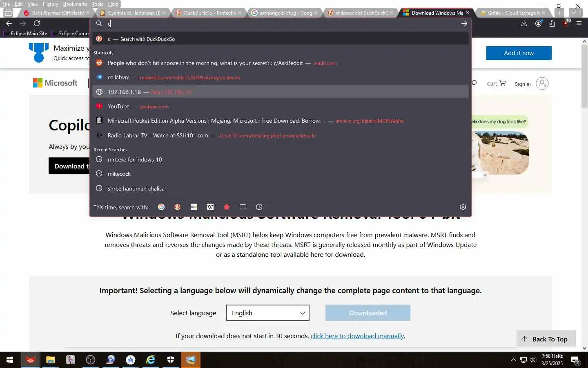Image resolution: width=588 pixels, height=368 pixels.
Task: Click the uBlock extension icon with badge
Action: click(566, 23)
